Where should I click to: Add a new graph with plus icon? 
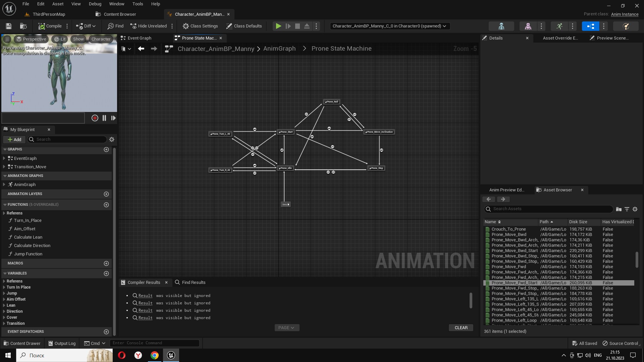pyautogui.click(x=106, y=149)
